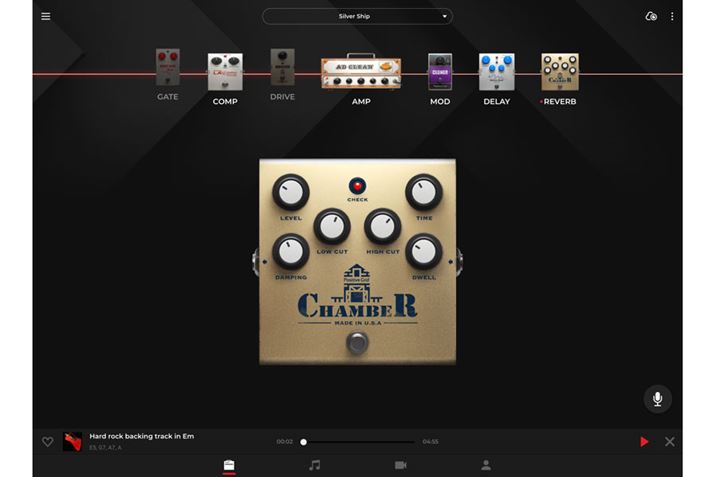The height and width of the screenshot is (477, 715).
Task: Play the Hard rock backing track
Action: tap(644, 441)
